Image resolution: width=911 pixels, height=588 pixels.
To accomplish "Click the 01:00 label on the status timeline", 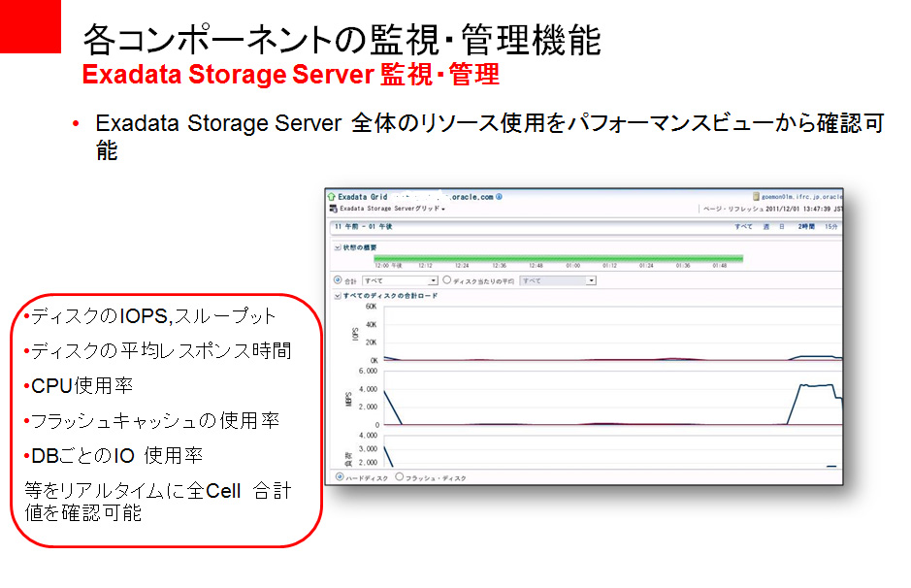I will coord(572,266).
